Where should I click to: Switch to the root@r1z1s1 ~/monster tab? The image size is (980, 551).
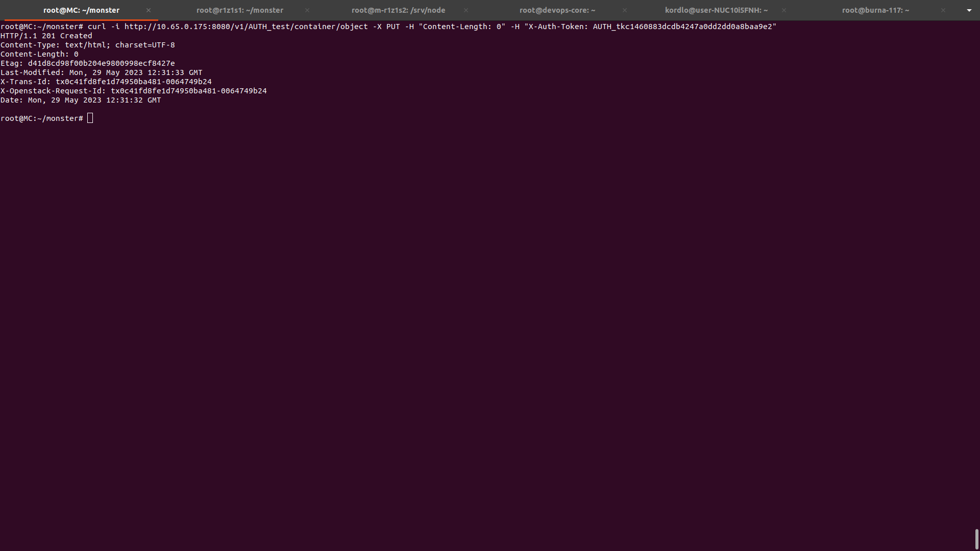239,10
